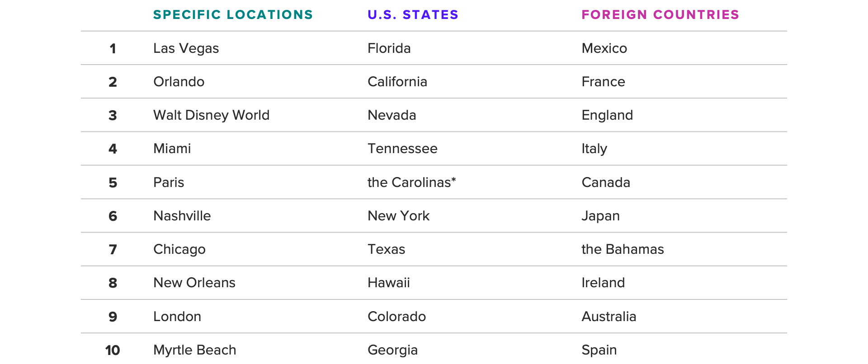Select Myrtle Beach in the last row
Image resolution: width=868 pixels, height=364 pixels.
[x=194, y=350]
